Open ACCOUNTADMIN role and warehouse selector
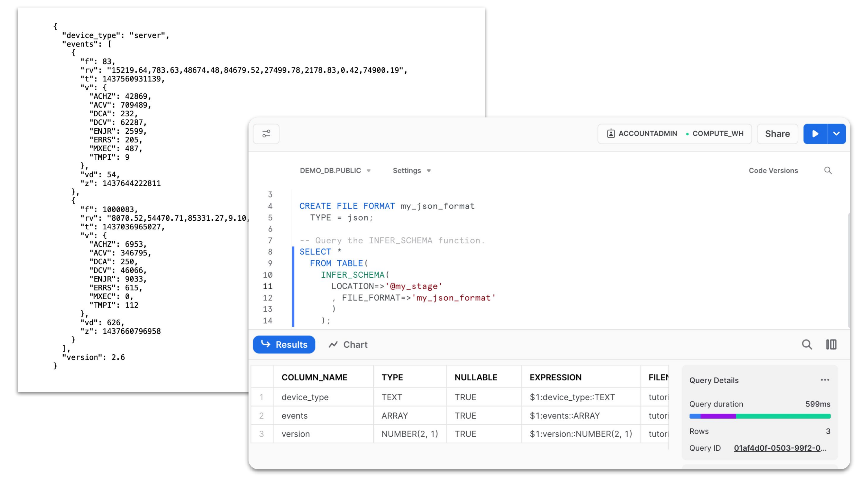The height and width of the screenshot is (488, 868). click(x=675, y=134)
